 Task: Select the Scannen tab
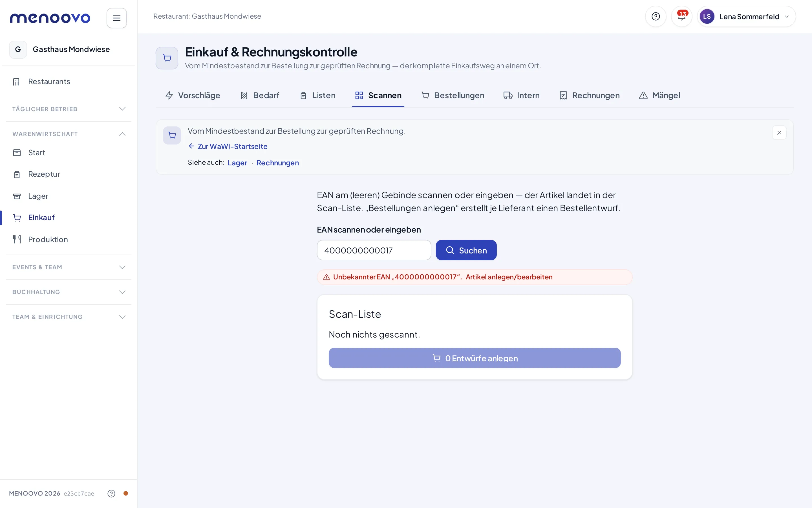378,95
